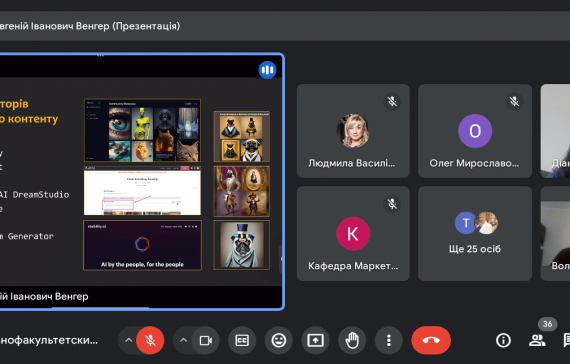
Task: Open video settings arrow beside camera
Action: [x=184, y=340]
